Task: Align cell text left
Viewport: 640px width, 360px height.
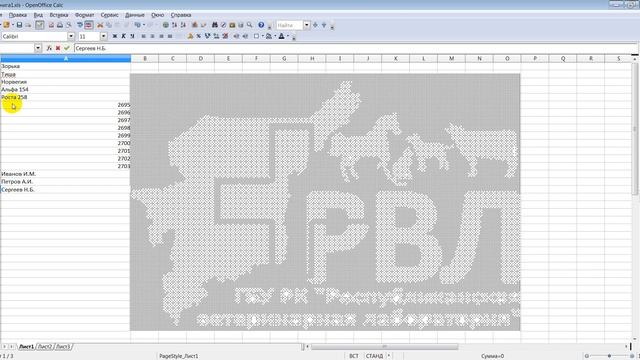Action: 144,36
